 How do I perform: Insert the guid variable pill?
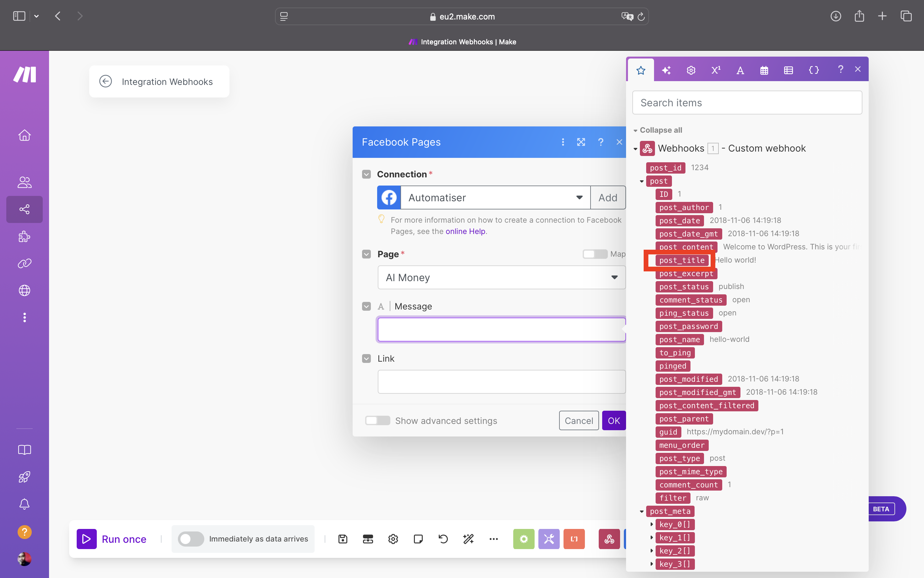tap(668, 432)
